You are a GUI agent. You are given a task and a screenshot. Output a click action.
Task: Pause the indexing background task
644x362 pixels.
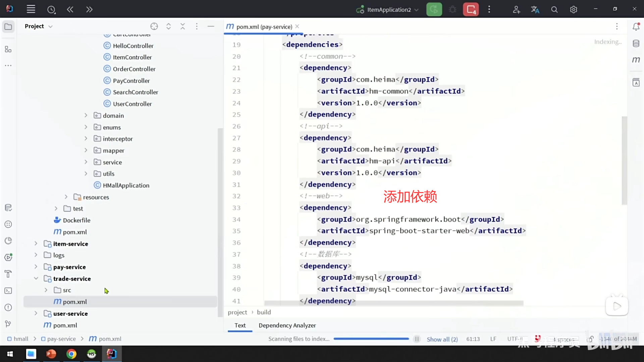(417, 339)
